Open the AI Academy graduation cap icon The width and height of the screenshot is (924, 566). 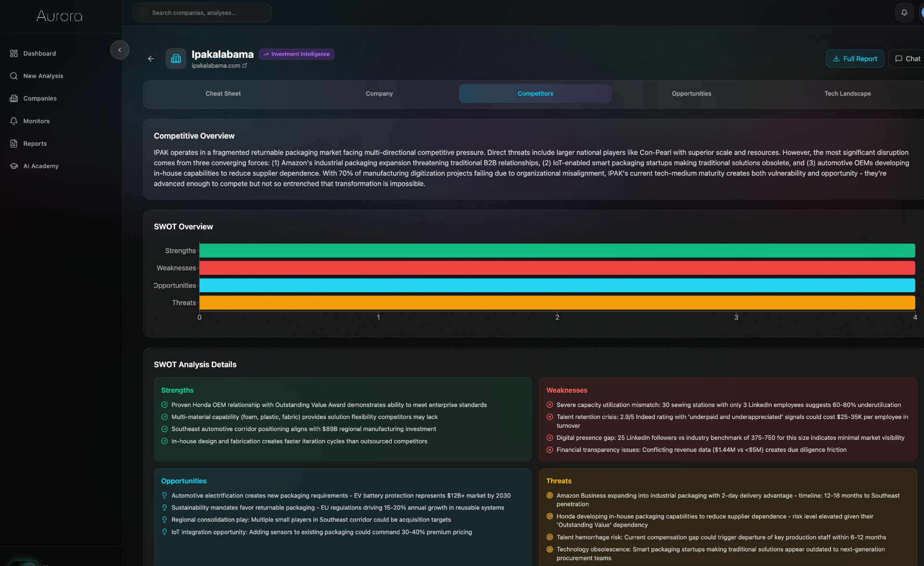(14, 166)
